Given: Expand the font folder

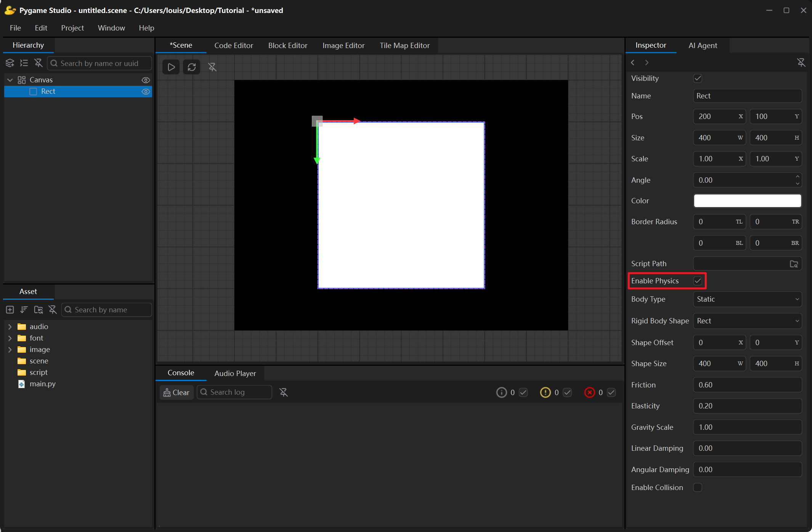Looking at the screenshot, I should (10, 338).
